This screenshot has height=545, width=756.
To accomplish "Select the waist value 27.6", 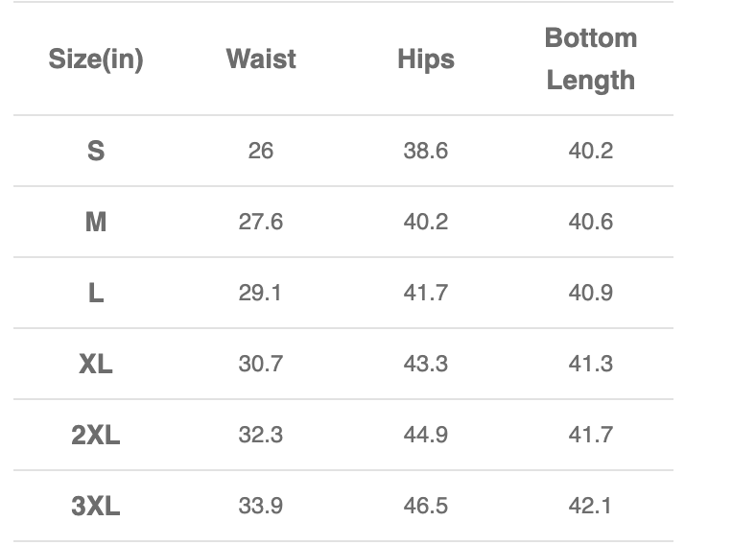I will pyautogui.click(x=261, y=222).
